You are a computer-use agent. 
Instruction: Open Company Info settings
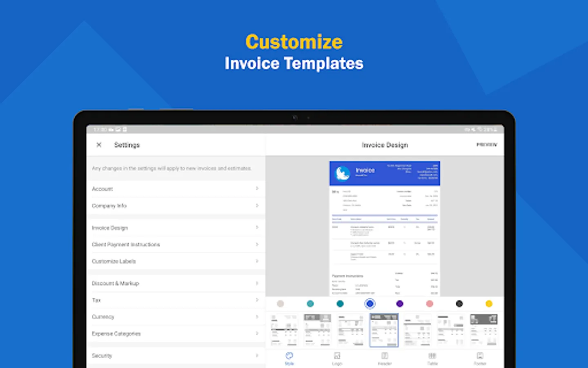click(x=176, y=206)
